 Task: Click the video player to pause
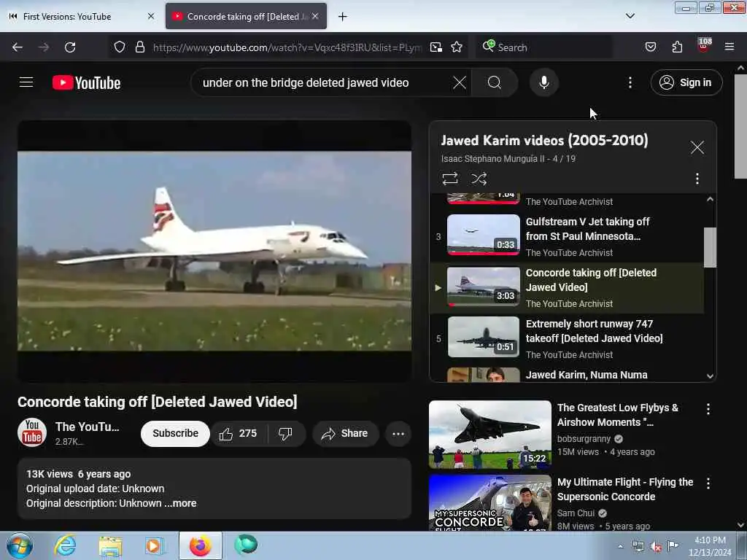[214, 251]
